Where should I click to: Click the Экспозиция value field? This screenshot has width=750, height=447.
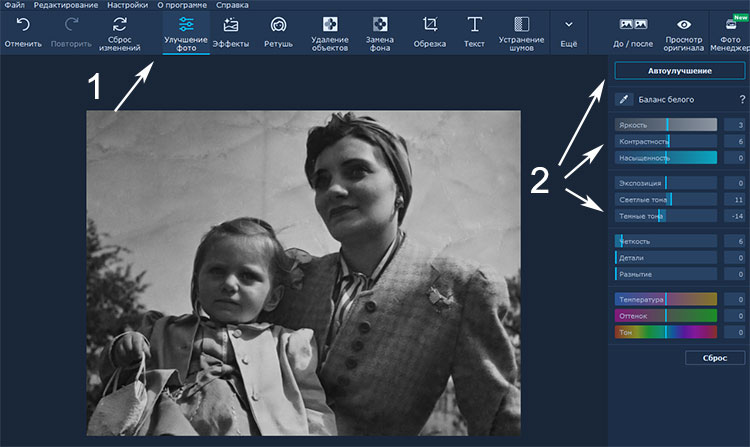734,183
